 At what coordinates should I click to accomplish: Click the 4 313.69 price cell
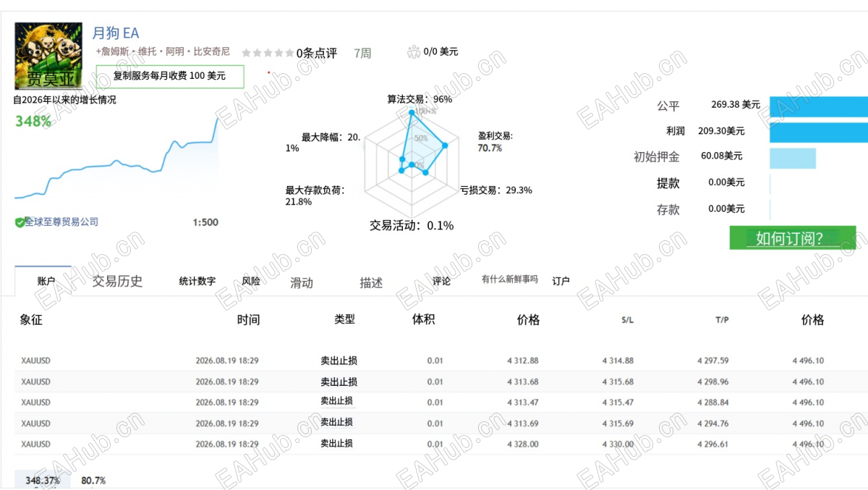[523, 423]
